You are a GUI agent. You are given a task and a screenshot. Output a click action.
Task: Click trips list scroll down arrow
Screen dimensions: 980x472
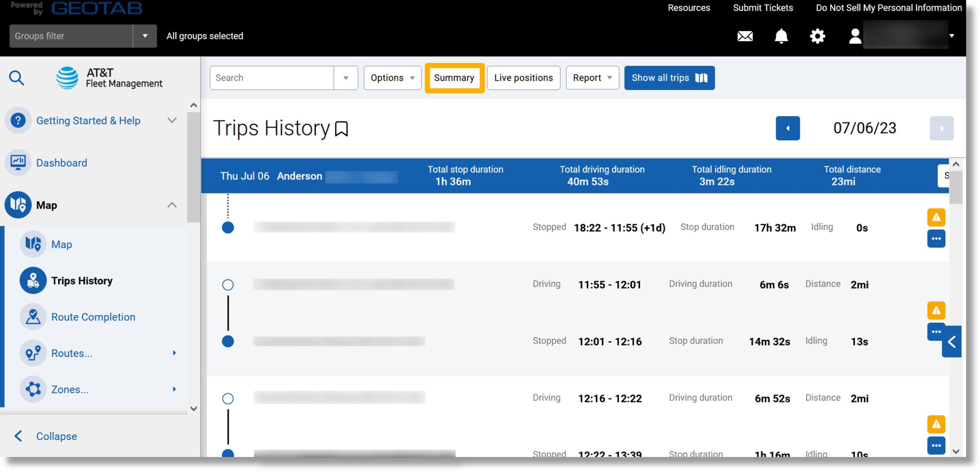[955, 451]
